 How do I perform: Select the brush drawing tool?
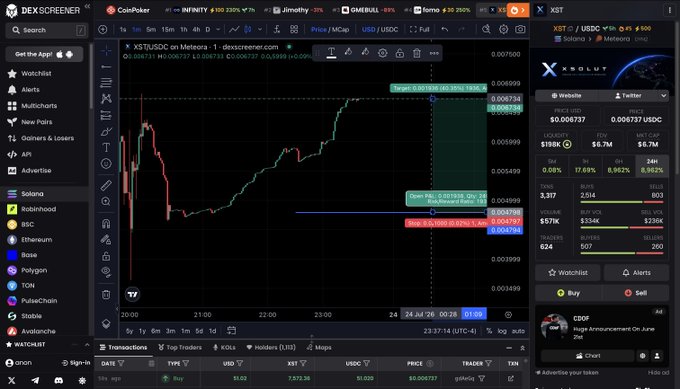coord(106,131)
